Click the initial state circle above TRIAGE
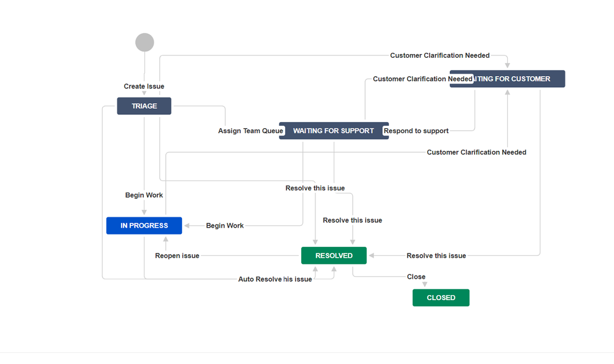The image size is (614, 364). (144, 42)
